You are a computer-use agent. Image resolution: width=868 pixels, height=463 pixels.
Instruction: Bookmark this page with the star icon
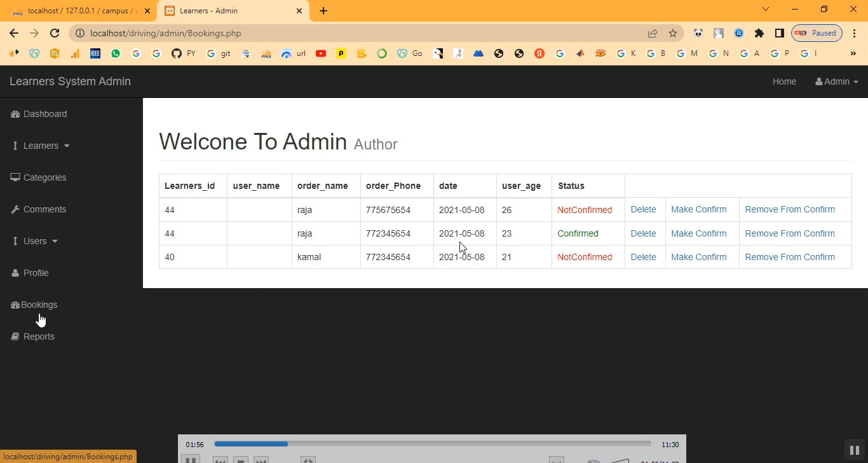pos(673,33)
